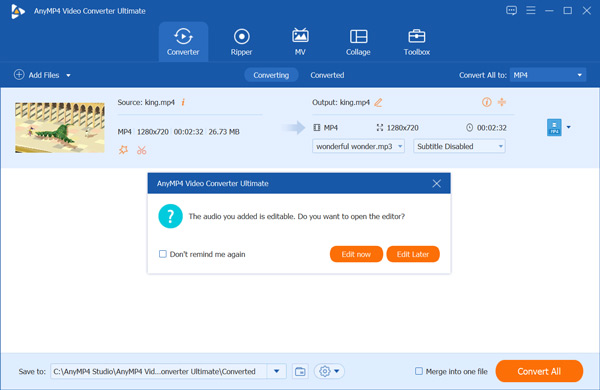The image size is (600, 390).
Task: Select the Converting sub-tab
Action: 271,75
